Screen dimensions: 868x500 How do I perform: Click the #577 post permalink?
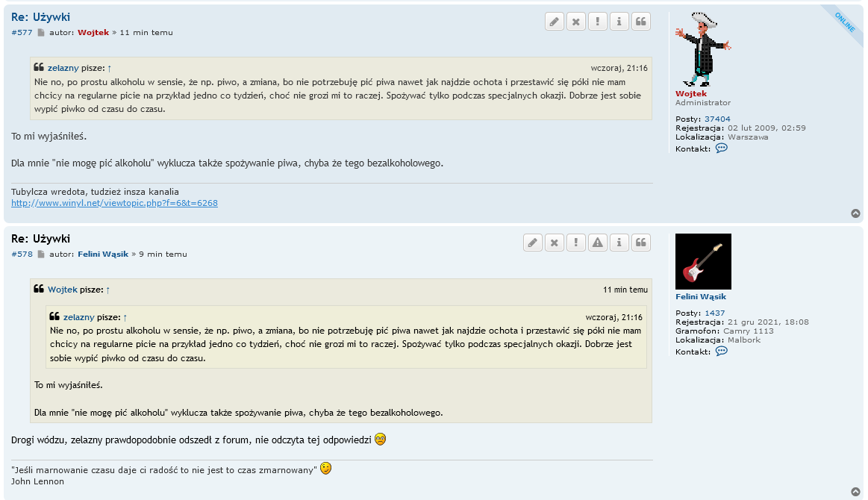(x=22, y=33)
